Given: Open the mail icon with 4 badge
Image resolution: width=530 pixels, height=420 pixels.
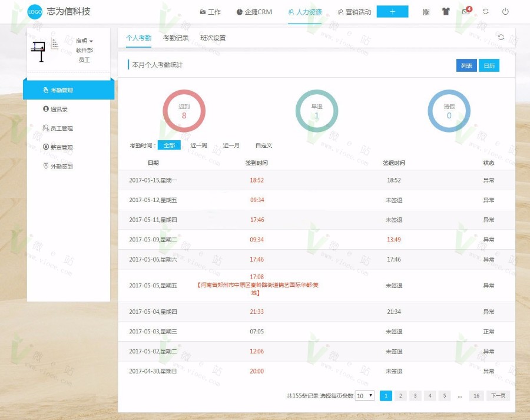Looking at the screenshot, I should click(x=466, y=11).
